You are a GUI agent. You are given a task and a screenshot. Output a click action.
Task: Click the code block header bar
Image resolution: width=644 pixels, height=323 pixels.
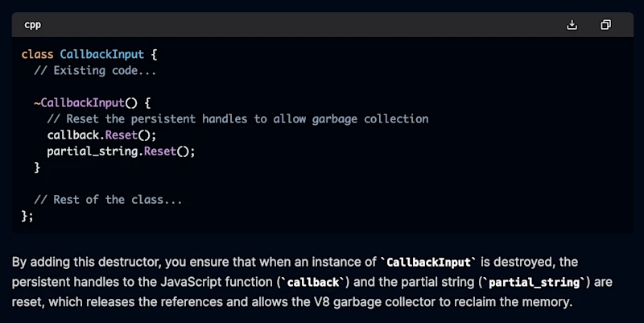323,25
